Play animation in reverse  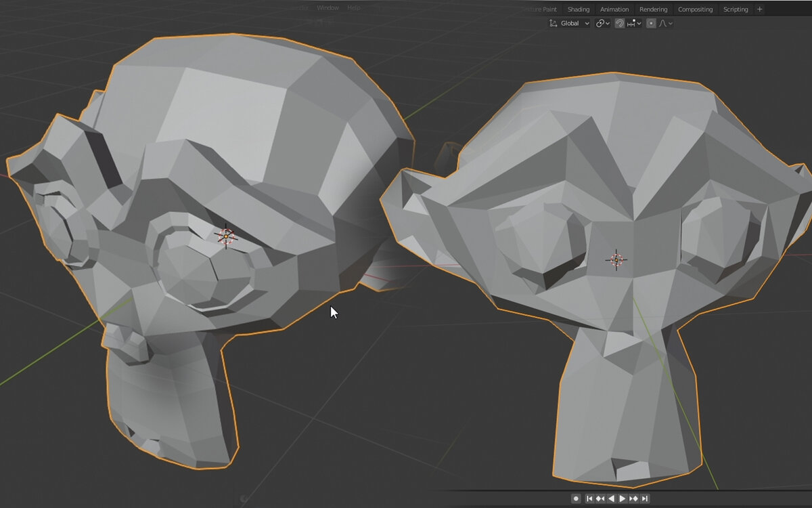(612, 499)
